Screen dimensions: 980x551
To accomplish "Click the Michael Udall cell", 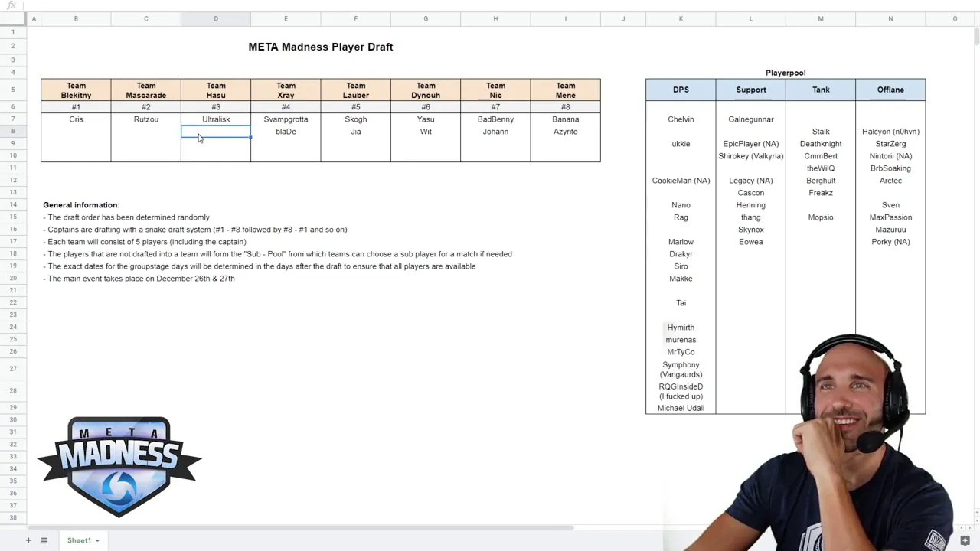I will click(x=681, y=408).
